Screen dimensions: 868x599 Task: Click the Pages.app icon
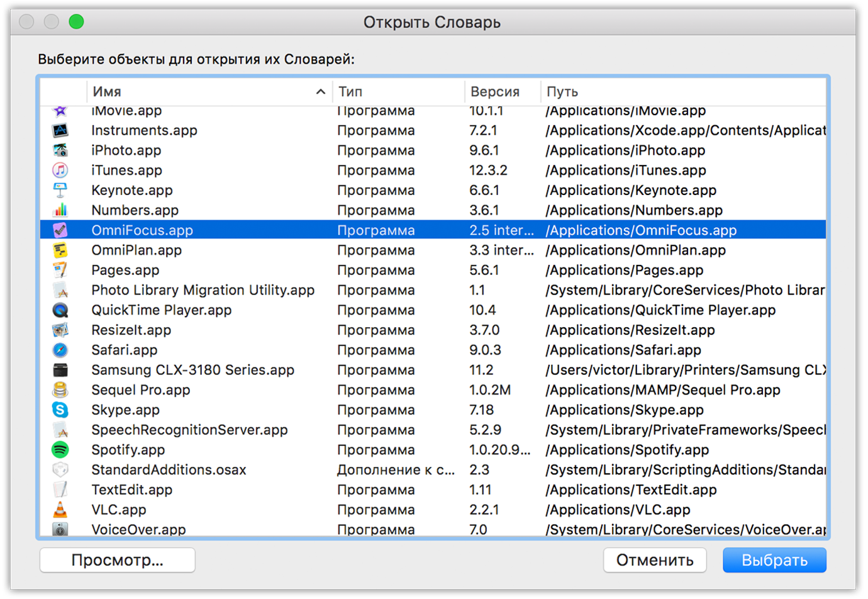[x=60, y=270]
